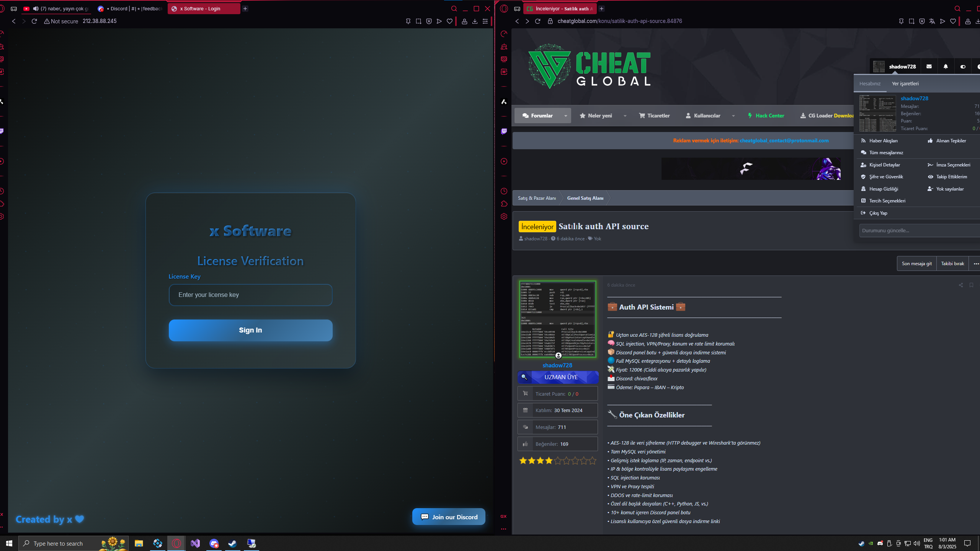The width and height of the screenshot is (980, 551).
Task: Open GX Cleaner in right window sidebar
Action: [504, 47]
